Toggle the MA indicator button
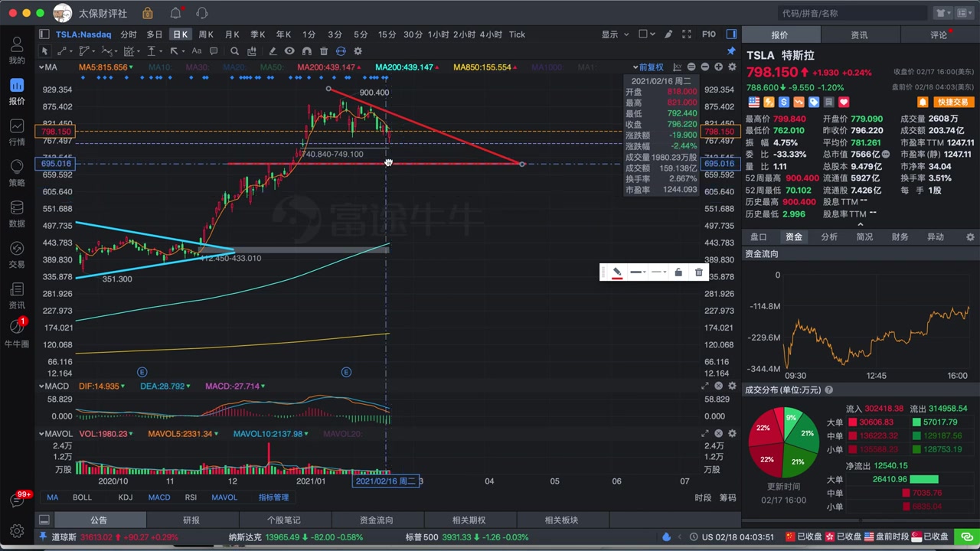This screenshot has width=980, height=551. [53, 497]
